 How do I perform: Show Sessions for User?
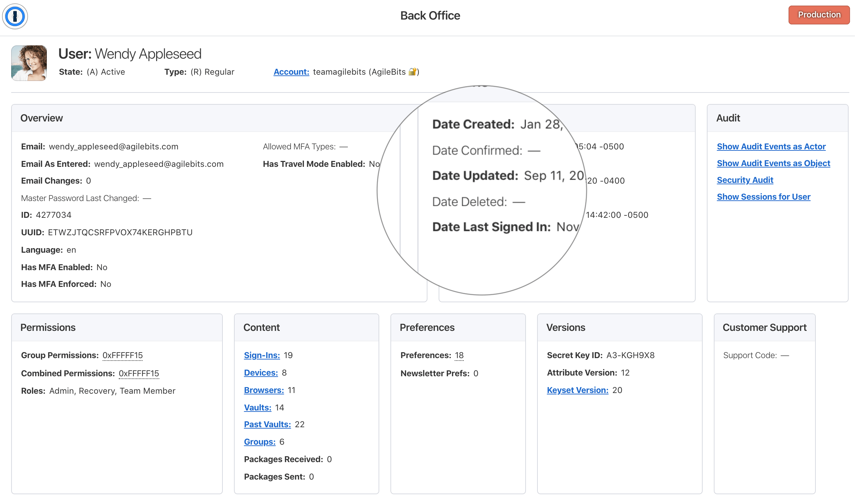tap(763, 197)
